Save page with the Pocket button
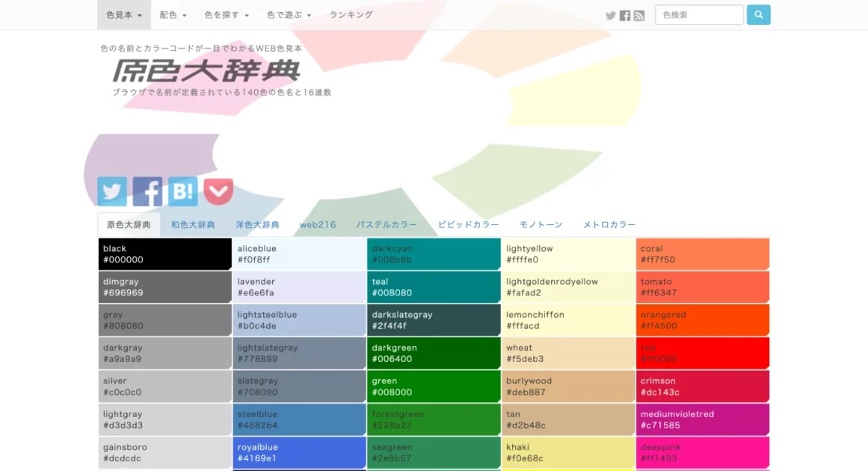Image resolution: width=868 pixels, height=471 pixels. [218, 192]
